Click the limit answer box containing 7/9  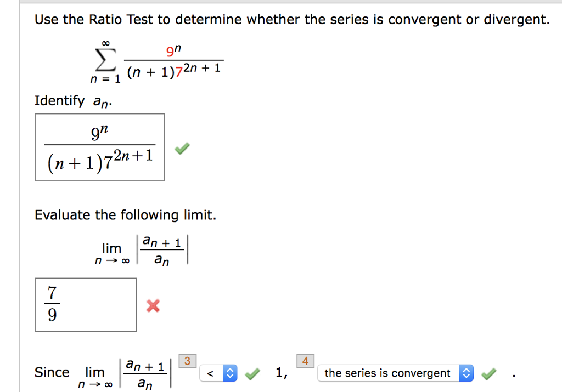[86, 304]
